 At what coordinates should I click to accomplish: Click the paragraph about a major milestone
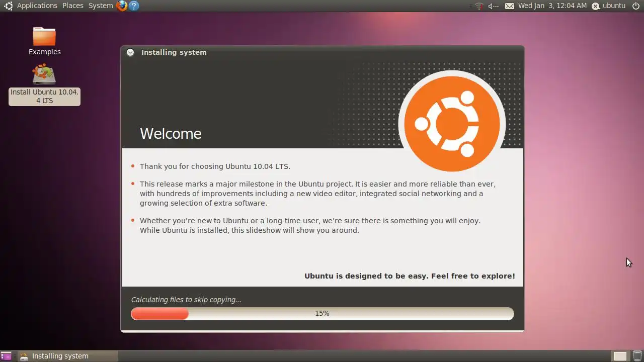pyautogui.click(x=317, y=194)
